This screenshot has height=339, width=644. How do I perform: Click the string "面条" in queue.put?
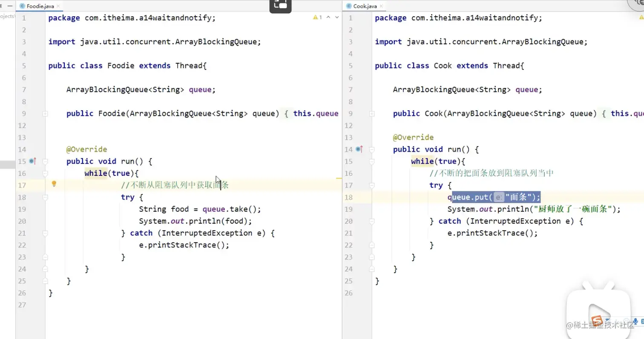518,197
